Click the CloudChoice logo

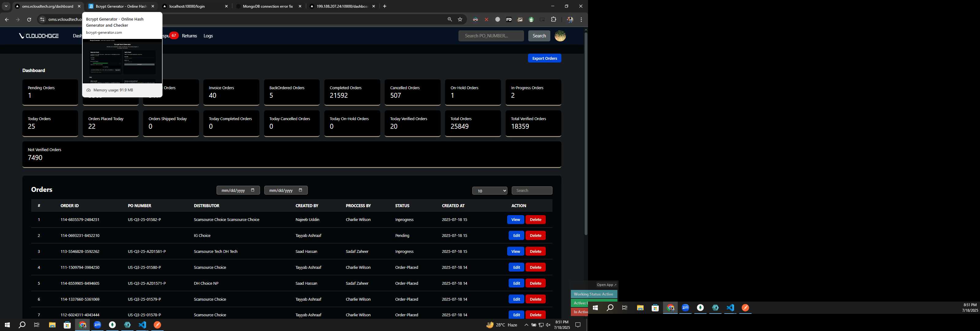coord(39,36)
